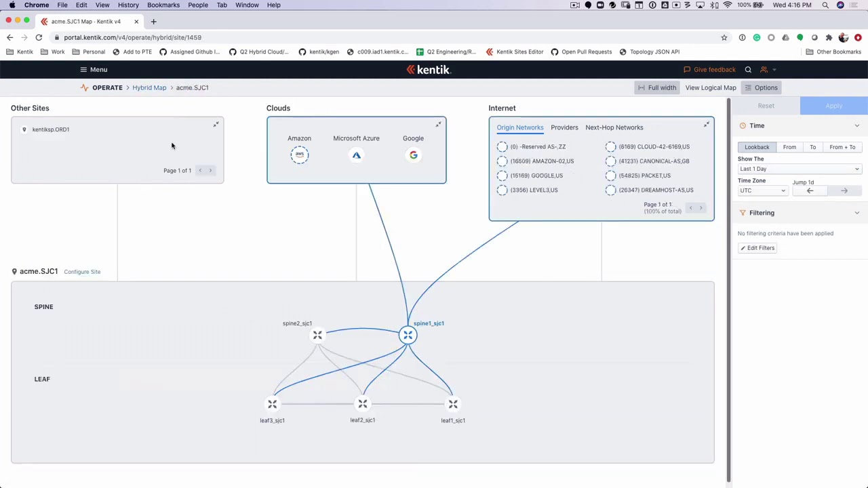Click the map vertical scrollbar
Viewport: 868px width, 488px height.
[729, 290]
